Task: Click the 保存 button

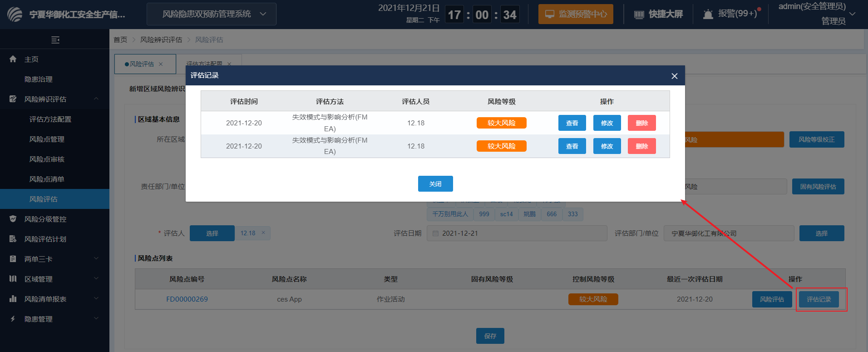Action: click(x=490, y=336)
